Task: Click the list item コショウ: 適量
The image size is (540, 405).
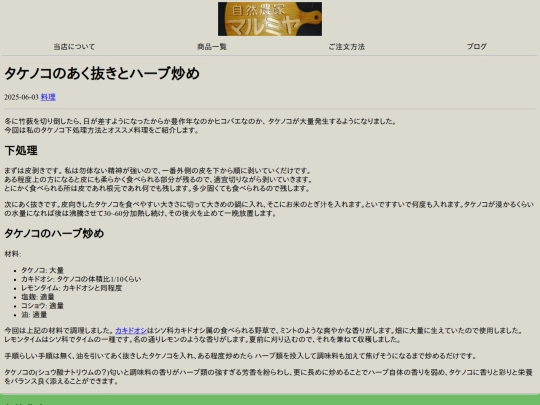Action: tap(43, 306)
